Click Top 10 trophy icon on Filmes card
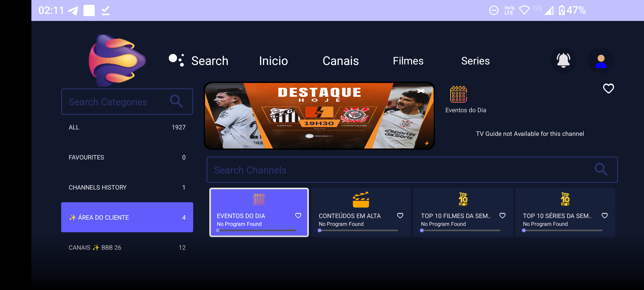 pyautogui.click(x=463, y=199)
